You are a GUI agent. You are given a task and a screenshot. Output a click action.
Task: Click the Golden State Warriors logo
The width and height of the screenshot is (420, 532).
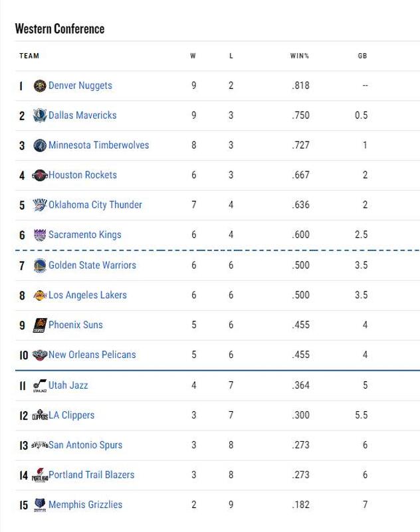tap(40, 265)
